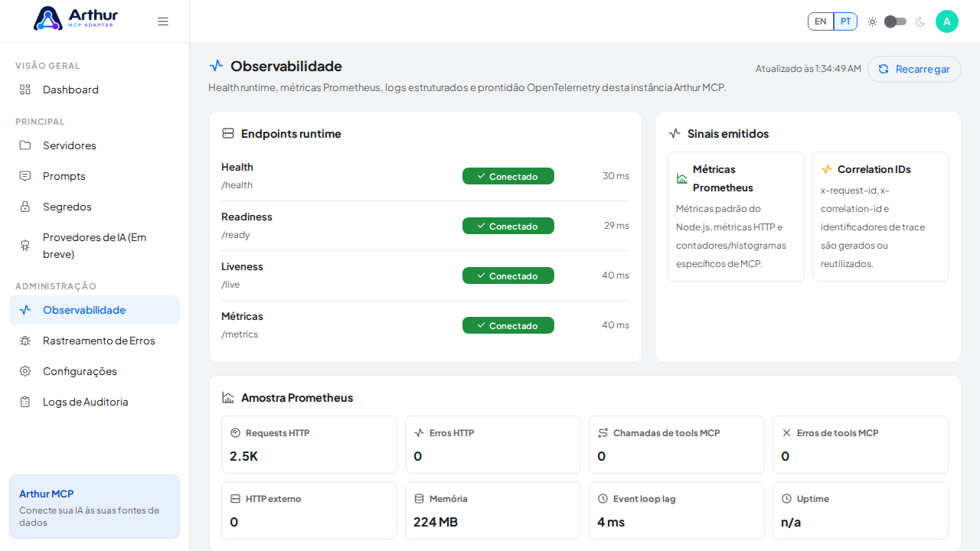Viewport: 980px width, 551px height.
Task: Click the Arthur MCP Adapter logo
Action: click(x=76, y=18)
